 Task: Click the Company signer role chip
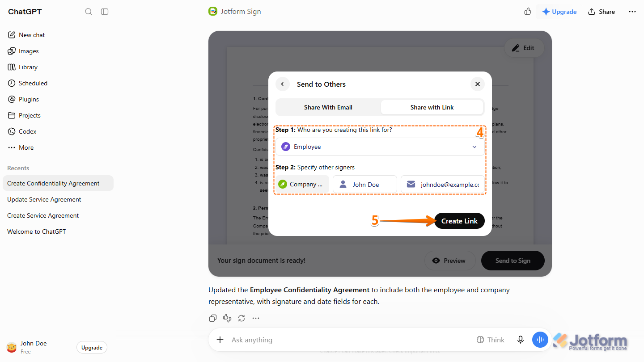pyautogui.click(x=302, y=184)
